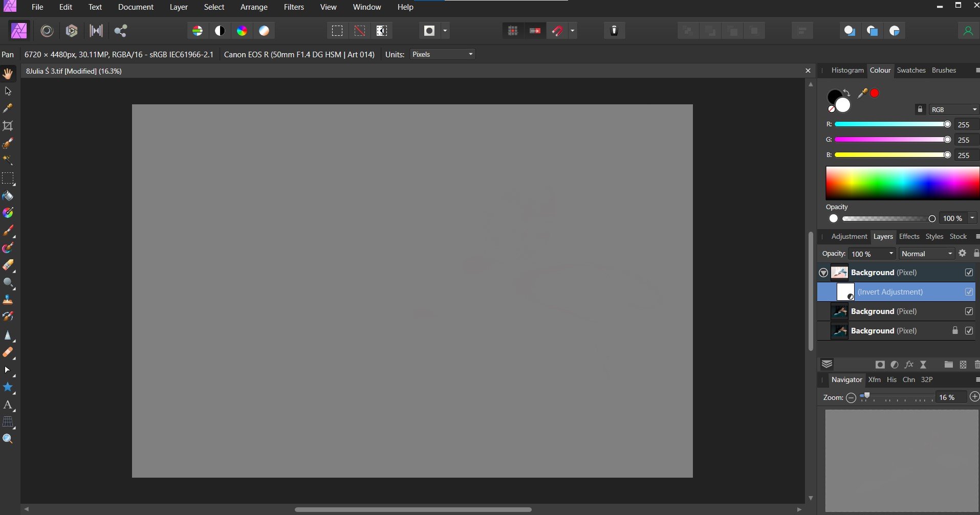The width and height of the screenshot is (980, 515).
Task: Hide the locked bottom Background layer
Action: 969,331
